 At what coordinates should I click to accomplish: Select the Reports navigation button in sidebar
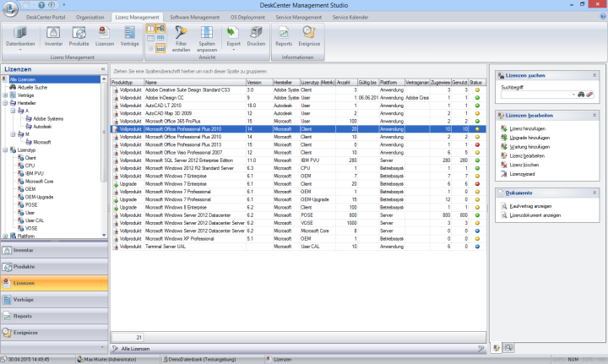[x=54, y=315]
